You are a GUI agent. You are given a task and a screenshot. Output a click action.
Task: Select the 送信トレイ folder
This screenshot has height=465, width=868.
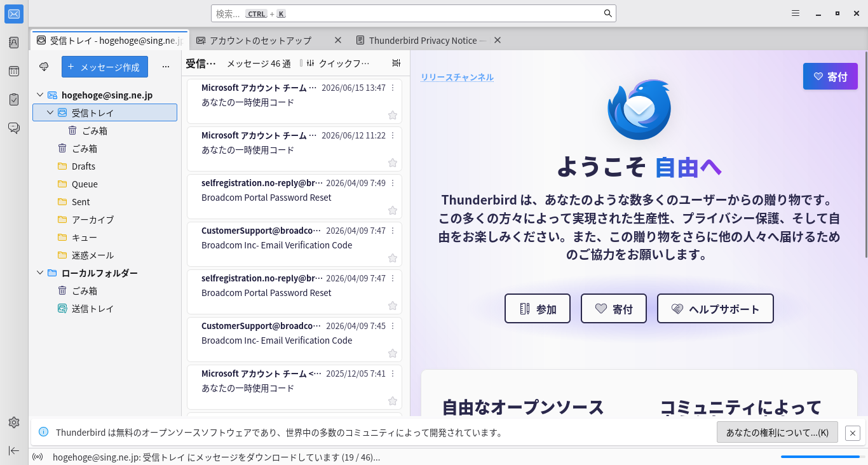tap(105, 309)
